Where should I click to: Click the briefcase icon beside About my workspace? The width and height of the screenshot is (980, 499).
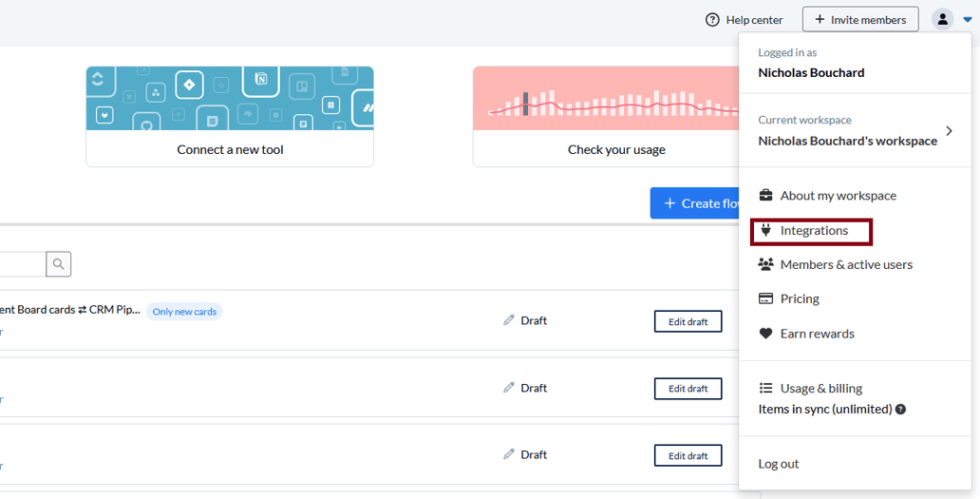[x=766, y=196]
